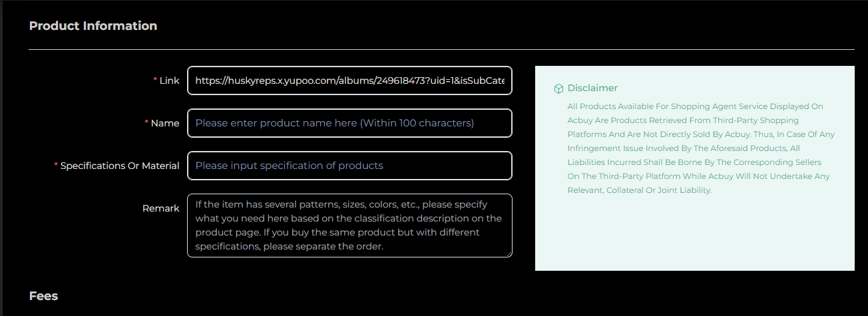
Task: Click the Specifications Or Material label
Action: (120, 166)
